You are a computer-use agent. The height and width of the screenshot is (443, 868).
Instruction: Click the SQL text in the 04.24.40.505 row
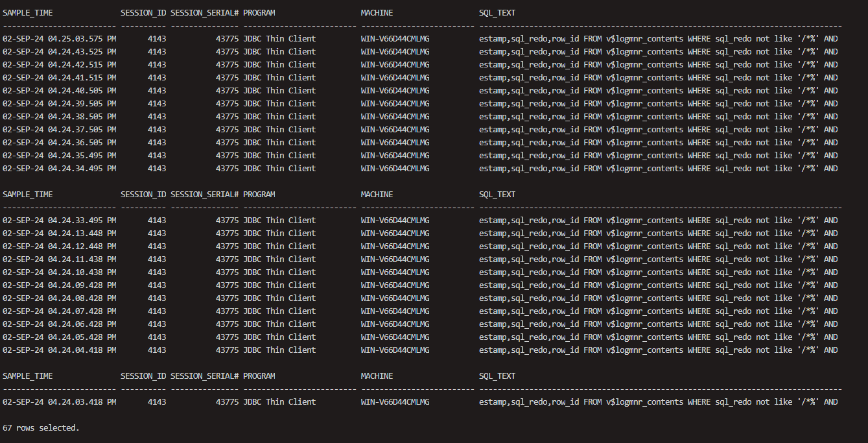pyautogui.click(x=659, y=91)
